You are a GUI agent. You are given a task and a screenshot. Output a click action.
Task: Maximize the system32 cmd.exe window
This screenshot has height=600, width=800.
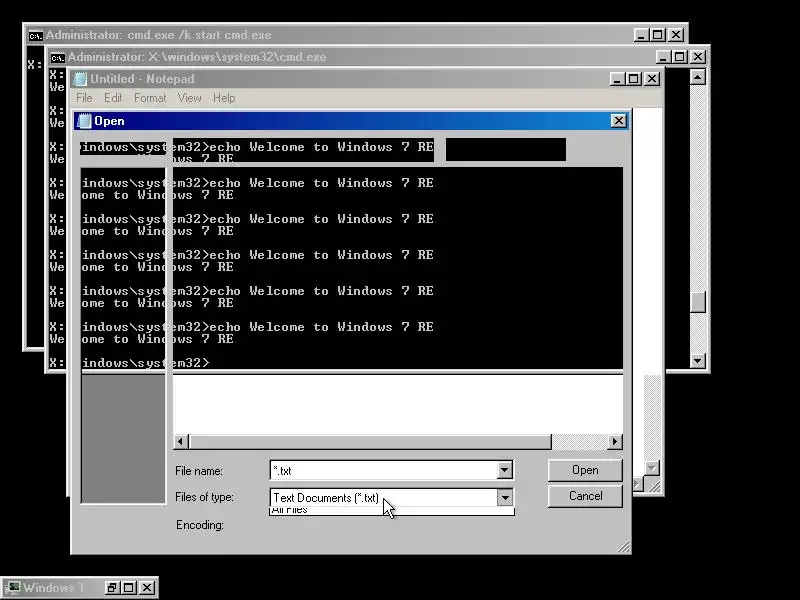(x=680, y=57)
